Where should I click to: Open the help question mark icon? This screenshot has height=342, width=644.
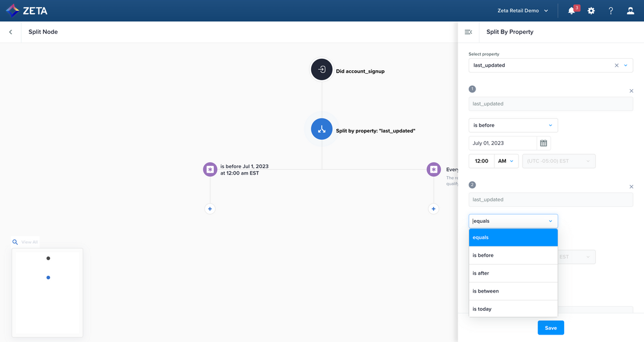(x=611, y=11)
